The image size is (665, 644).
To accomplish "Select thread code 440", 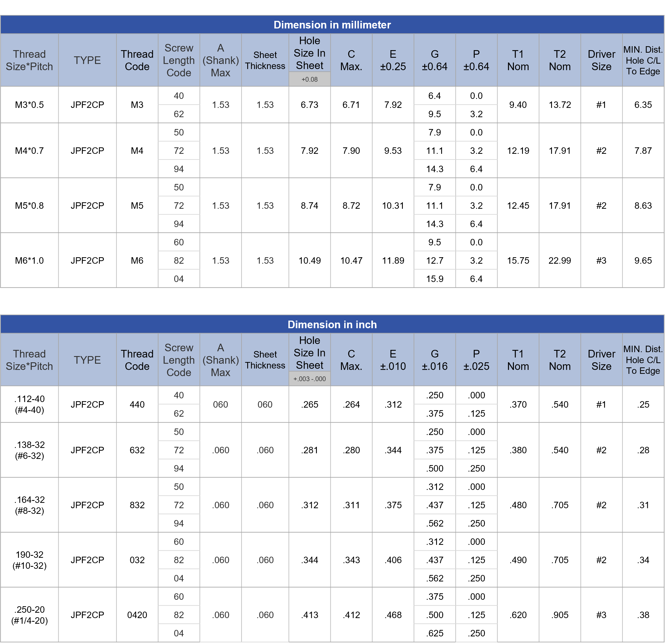I will tap(137, 404).
